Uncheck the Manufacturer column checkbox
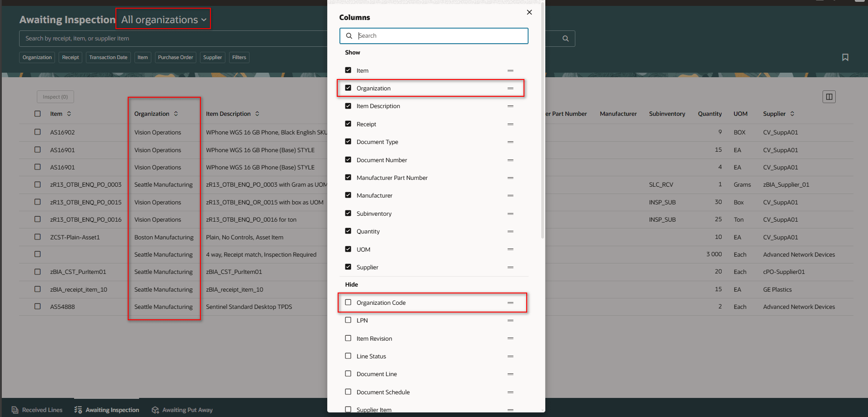 [x=348, y=195]
